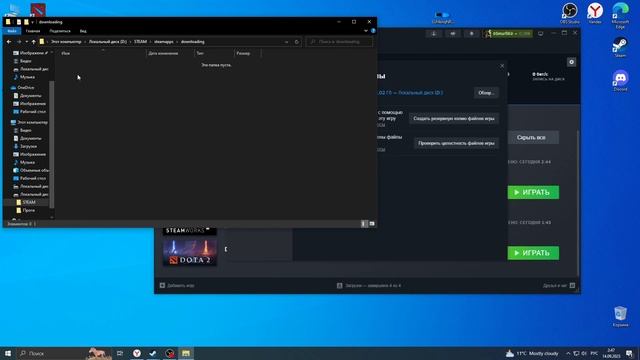
Task: Open Корзина desktop icon
Action: click(x=620, y=316)
